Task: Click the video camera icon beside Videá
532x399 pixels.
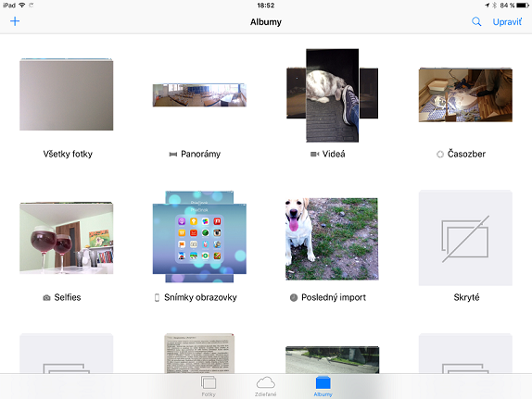Action: pos(314,155)
